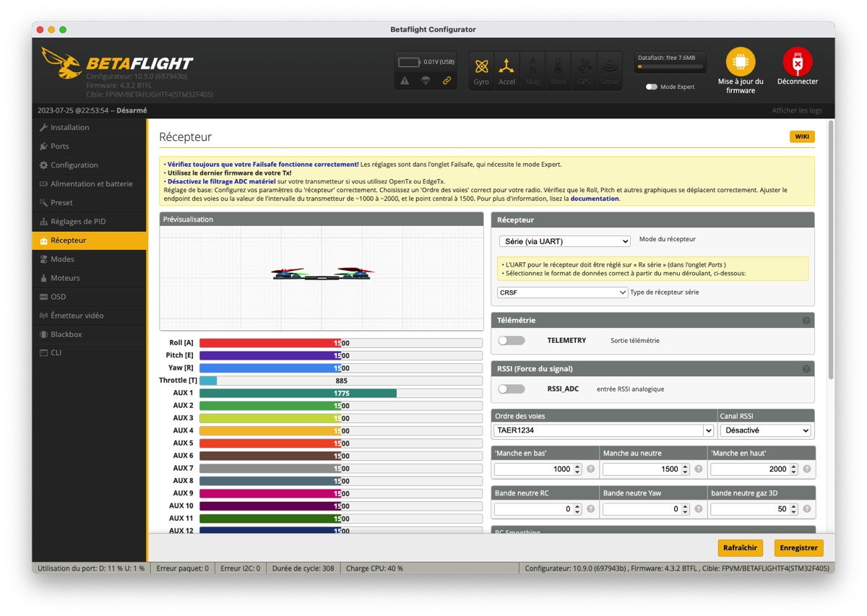Image resolution: width=867 pixels, height=616 pixels.
Task: Show help for 'Manche en haut'
Action: point(806,469)
